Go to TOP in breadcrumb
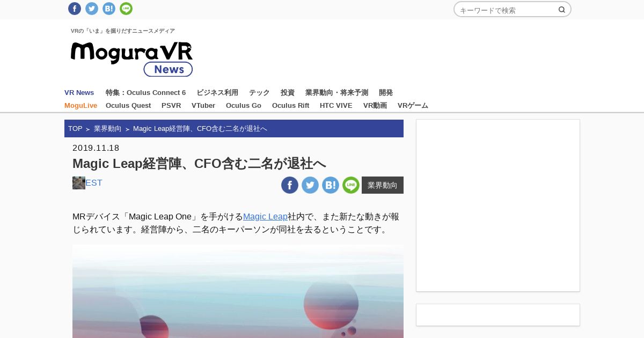Viewport: 644px width, 338px height. pyautogui.click(x=75, y=129)
